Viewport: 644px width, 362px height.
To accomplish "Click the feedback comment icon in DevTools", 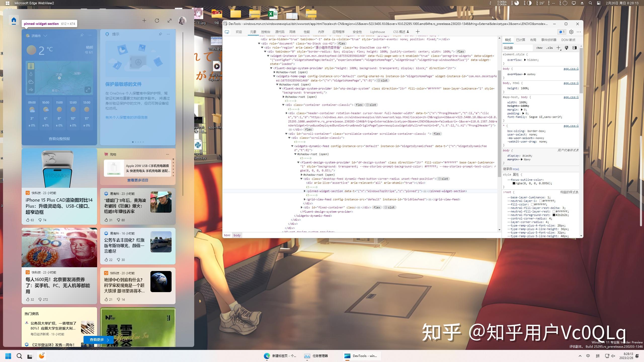I will pos(561,32).
